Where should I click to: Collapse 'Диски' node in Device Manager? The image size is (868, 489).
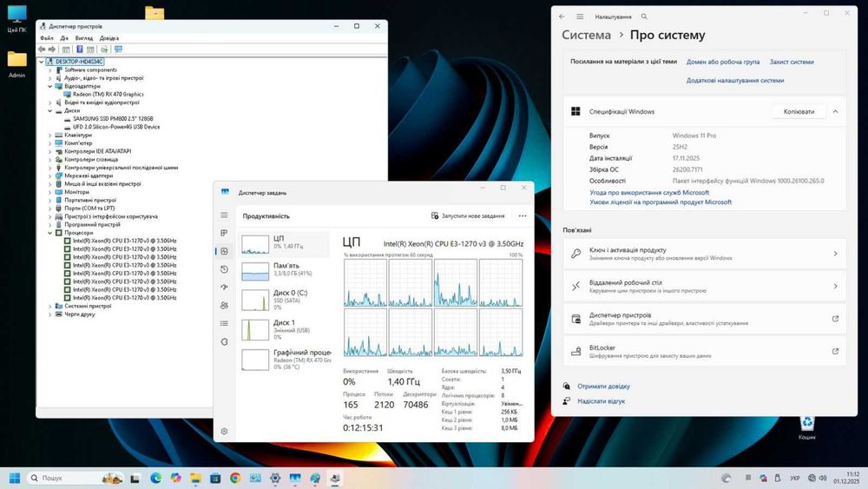pyautogui.click(x=49, y=111)
